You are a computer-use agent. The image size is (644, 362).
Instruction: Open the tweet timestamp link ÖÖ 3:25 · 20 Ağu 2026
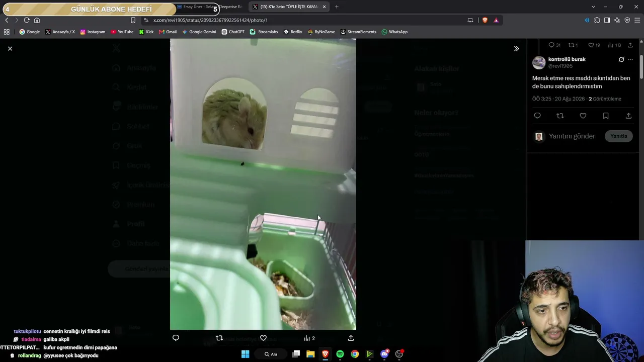(x=558, y=99)
